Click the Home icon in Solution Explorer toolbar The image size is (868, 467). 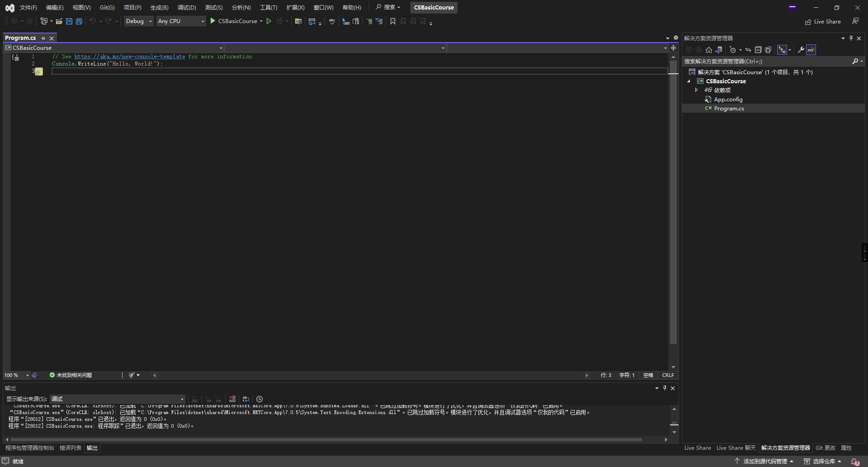coord(708,50)
